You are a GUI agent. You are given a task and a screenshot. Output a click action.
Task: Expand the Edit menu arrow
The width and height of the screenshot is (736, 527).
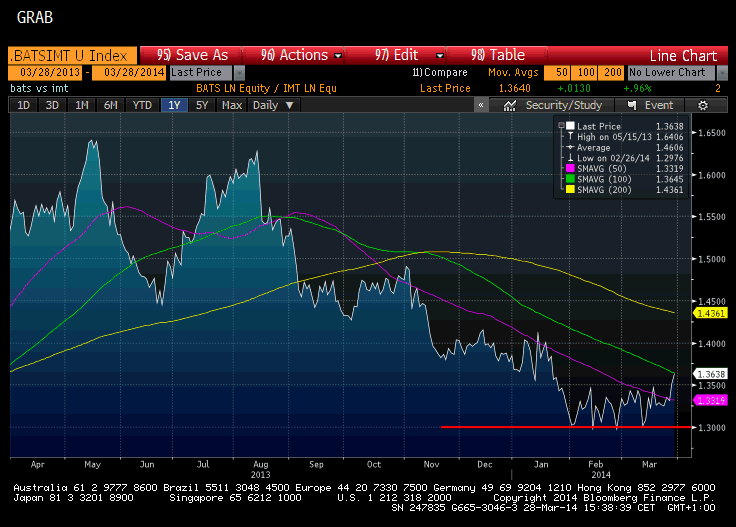tap(439, 55)
